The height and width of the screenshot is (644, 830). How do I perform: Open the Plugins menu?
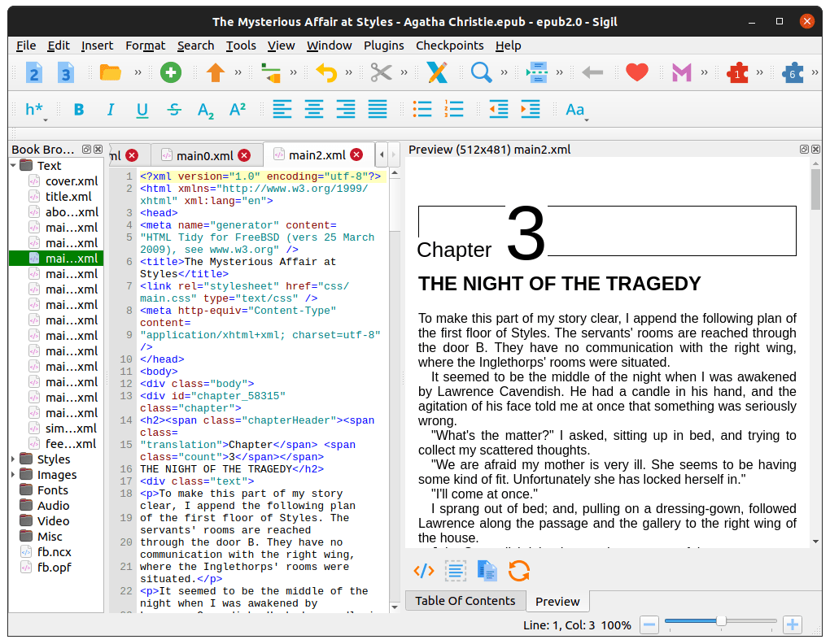[x=383, y=46]
